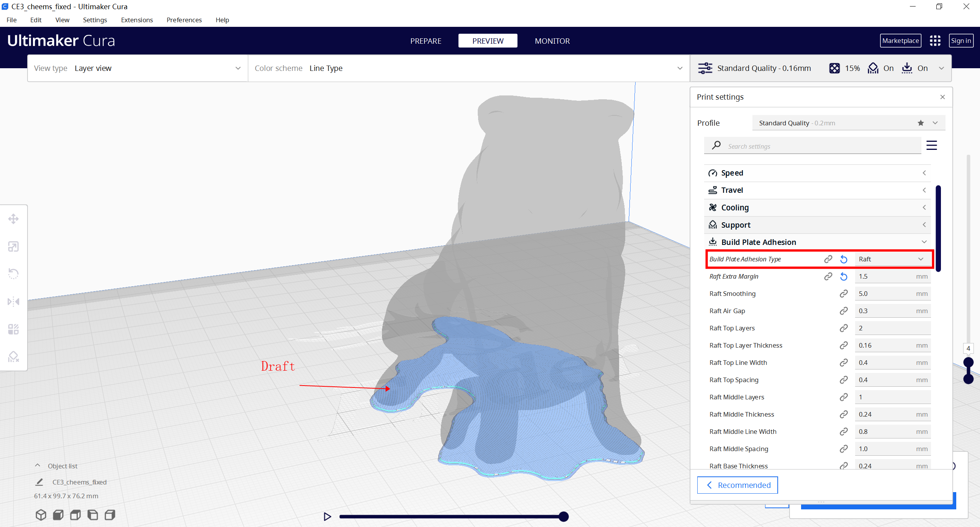This screenshot has height=527, width=980.
Task: Close the Print settings panel
Action: [942, 97]
